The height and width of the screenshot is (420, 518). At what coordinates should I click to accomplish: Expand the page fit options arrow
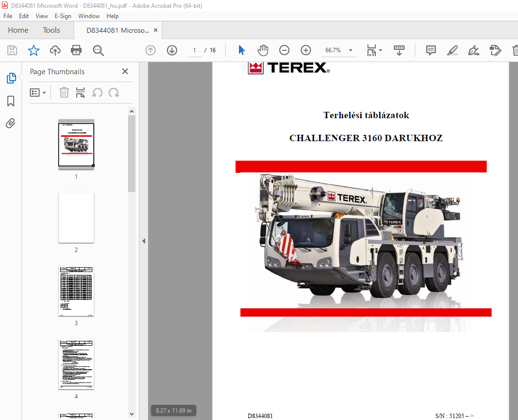(380, 50)
